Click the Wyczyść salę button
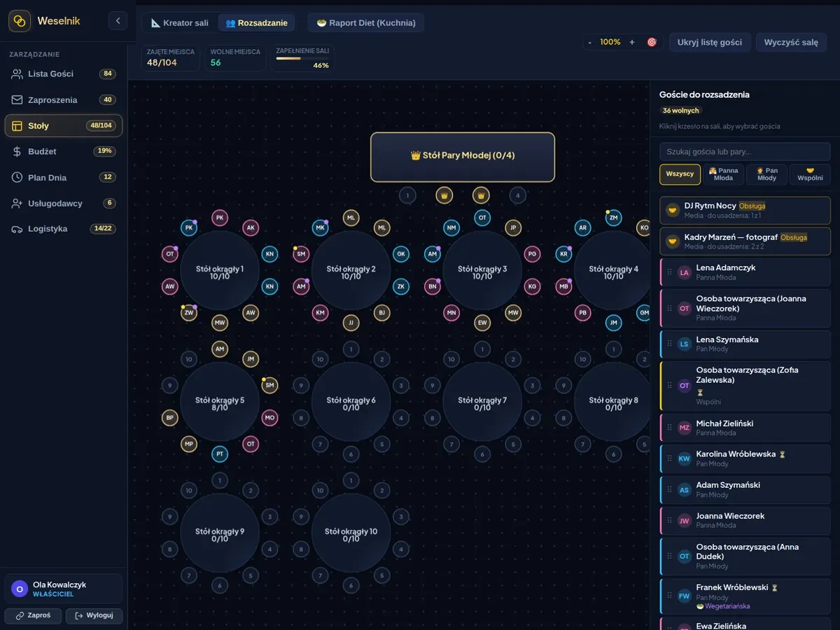Screen dimensions: 840x630 point(791,42)
